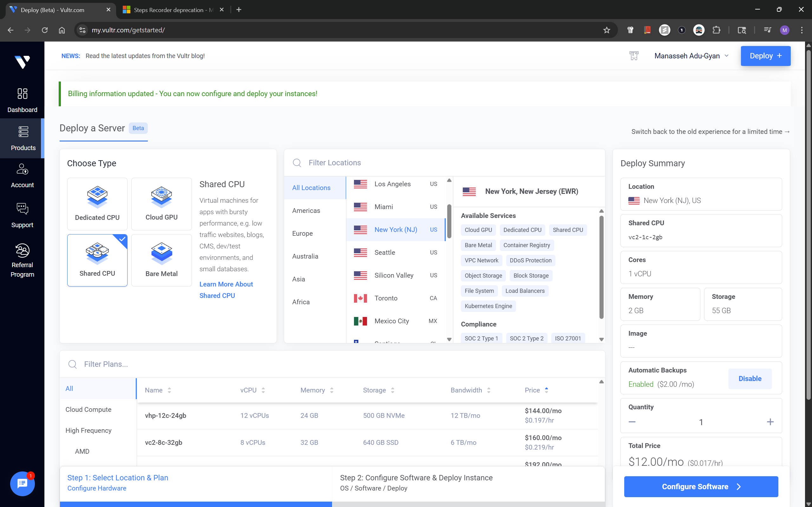Sort plans by Memory column
Viewport: 812px width, 507px height.
[x=317, y=390]
